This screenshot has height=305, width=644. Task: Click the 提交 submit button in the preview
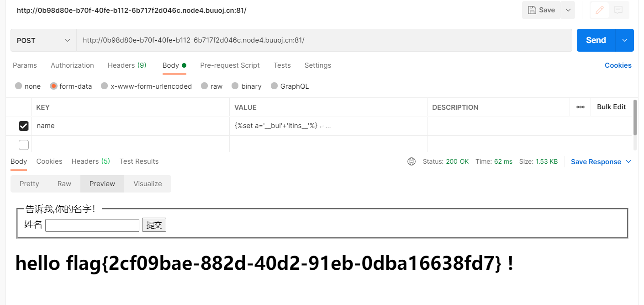click(x=154, y=225)
